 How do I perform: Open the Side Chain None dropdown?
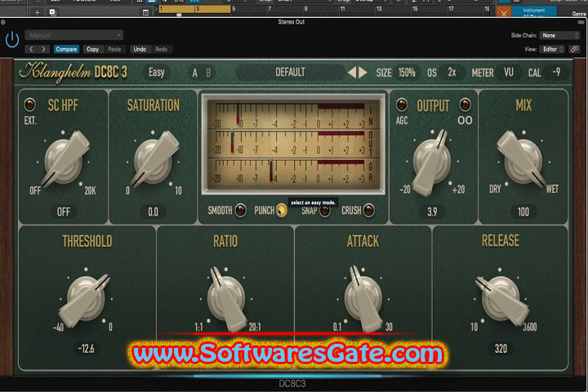point(560,35)
